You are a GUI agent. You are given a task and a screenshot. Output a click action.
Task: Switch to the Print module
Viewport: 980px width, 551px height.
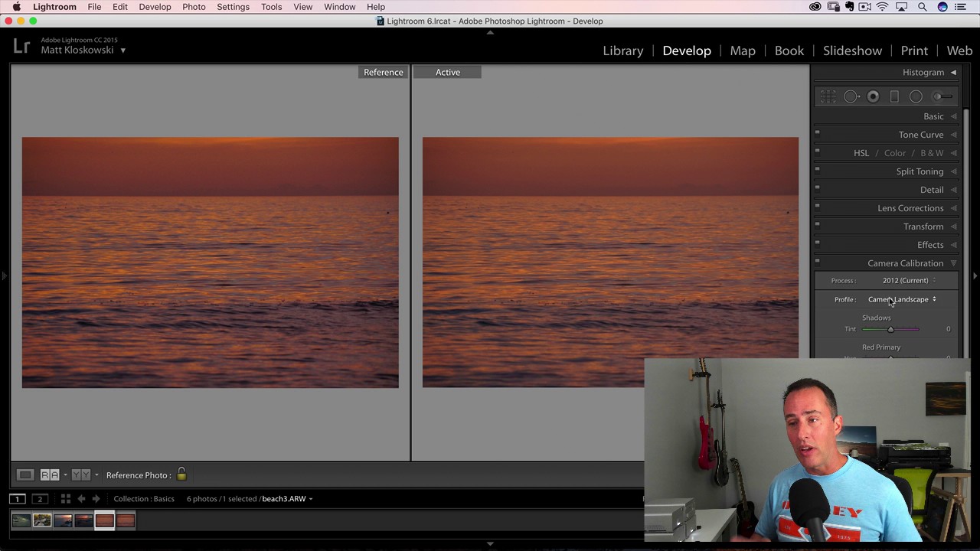[x=914, y=51]
